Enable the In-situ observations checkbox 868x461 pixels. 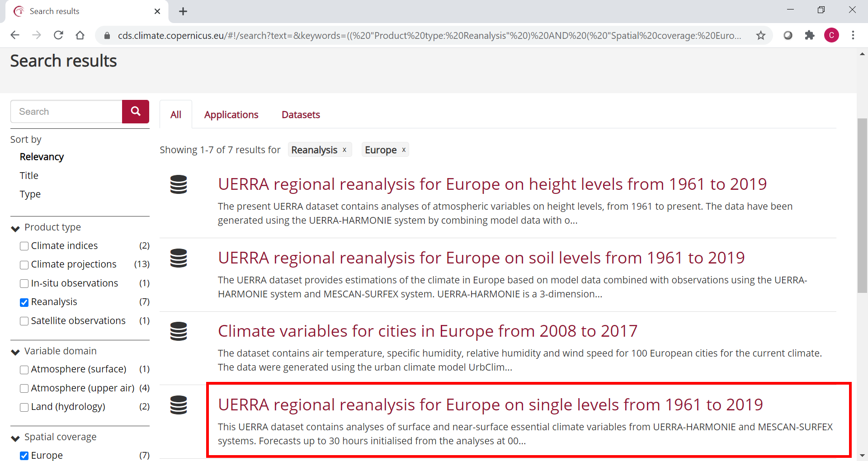(x=24, y=284)
